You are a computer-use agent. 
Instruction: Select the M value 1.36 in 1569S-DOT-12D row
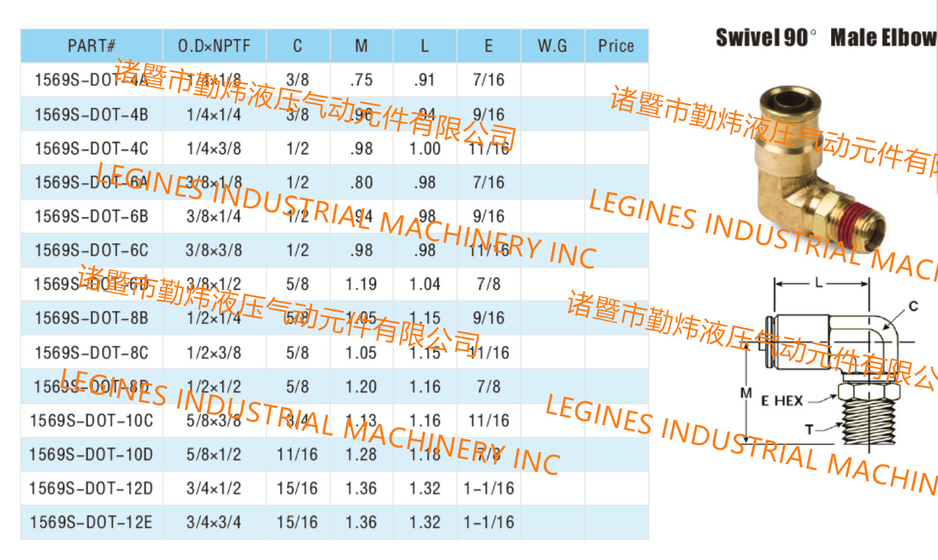click(361, 488)
